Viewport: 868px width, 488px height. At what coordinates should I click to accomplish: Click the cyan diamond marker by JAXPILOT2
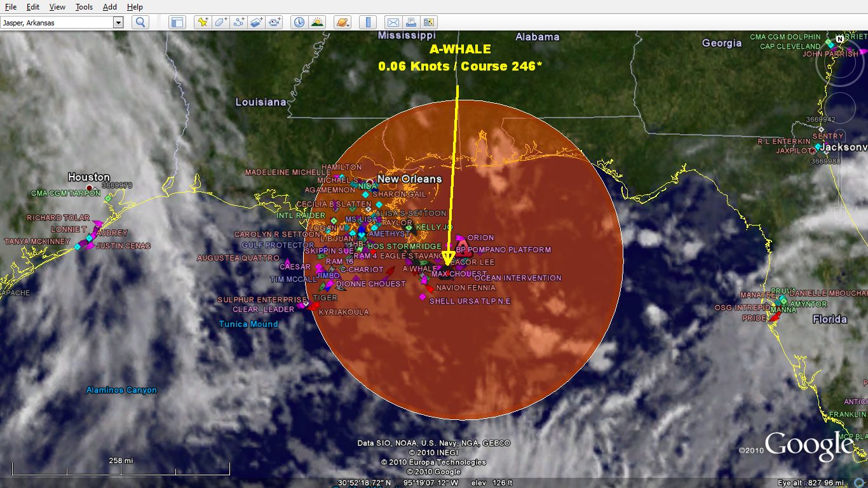[x=818, y=147]
